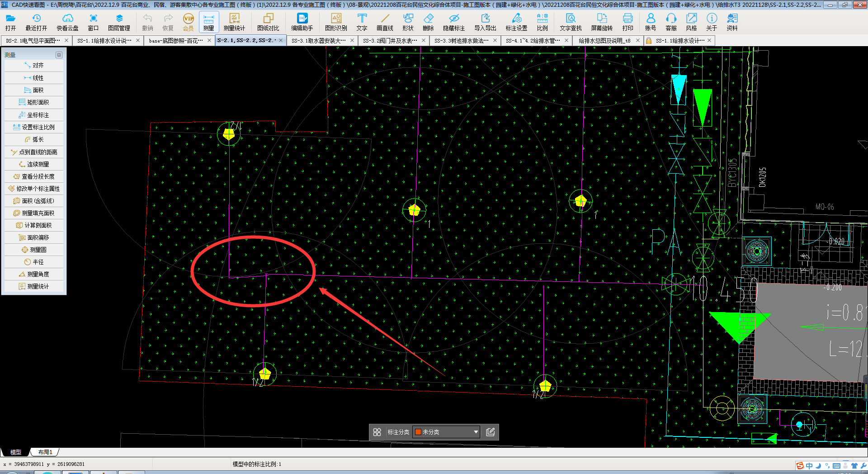Click the 窗口 window tool

tap(93, 22)
